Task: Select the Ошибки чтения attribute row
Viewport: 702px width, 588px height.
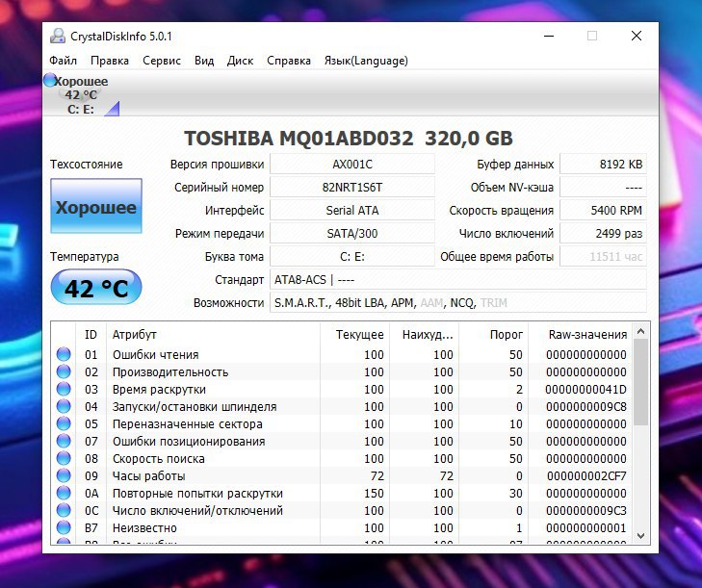Action: [x=342, y=354]
